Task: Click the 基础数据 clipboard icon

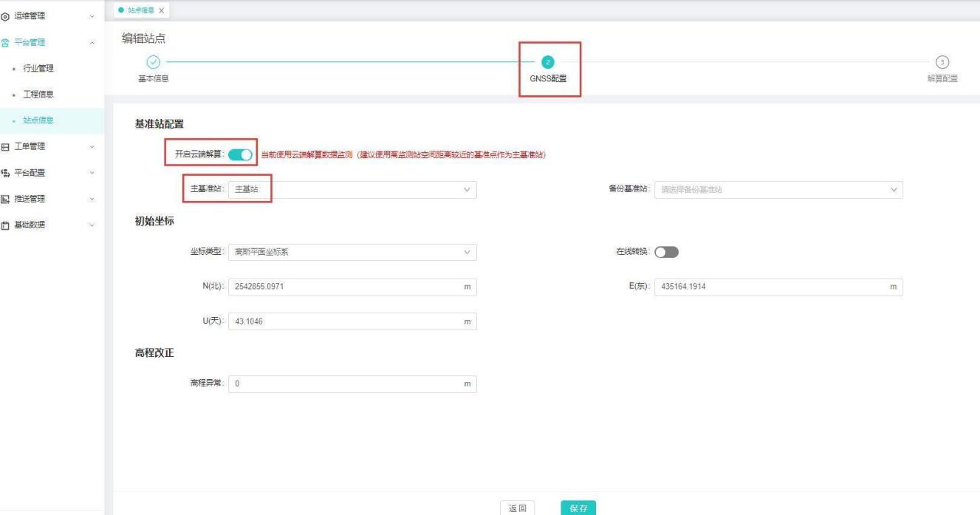Action: pos(6,225)
